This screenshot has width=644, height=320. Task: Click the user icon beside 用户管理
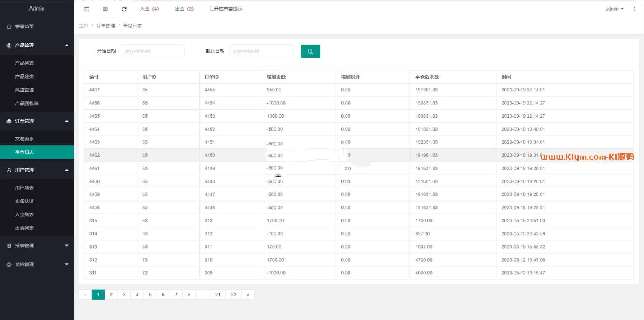point(9,170)
